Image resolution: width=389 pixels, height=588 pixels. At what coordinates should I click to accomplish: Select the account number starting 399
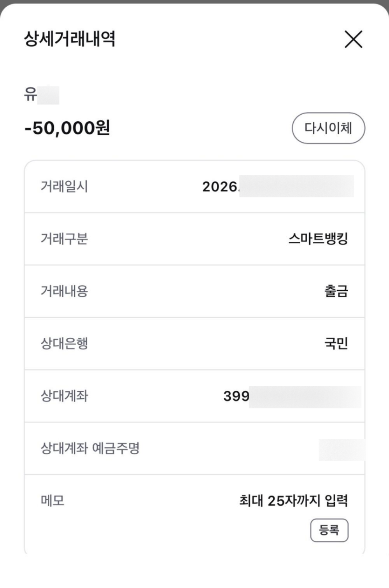pos(292,396)
